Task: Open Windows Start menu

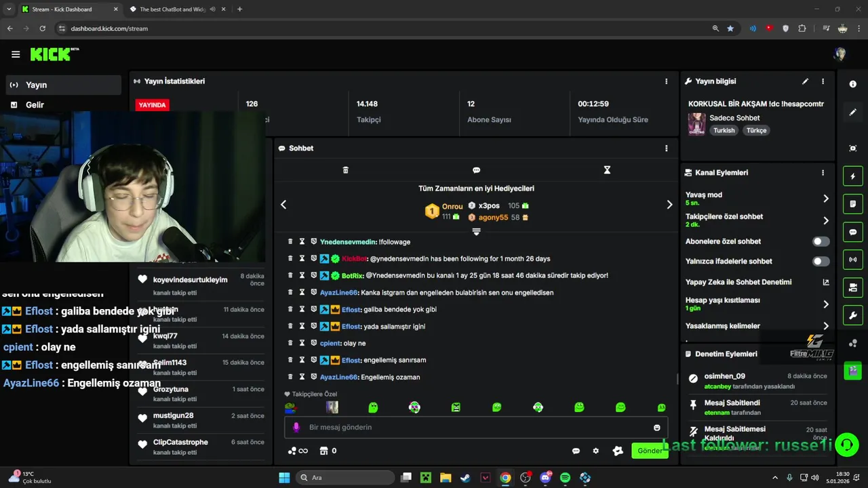Action: click(284, 478)
